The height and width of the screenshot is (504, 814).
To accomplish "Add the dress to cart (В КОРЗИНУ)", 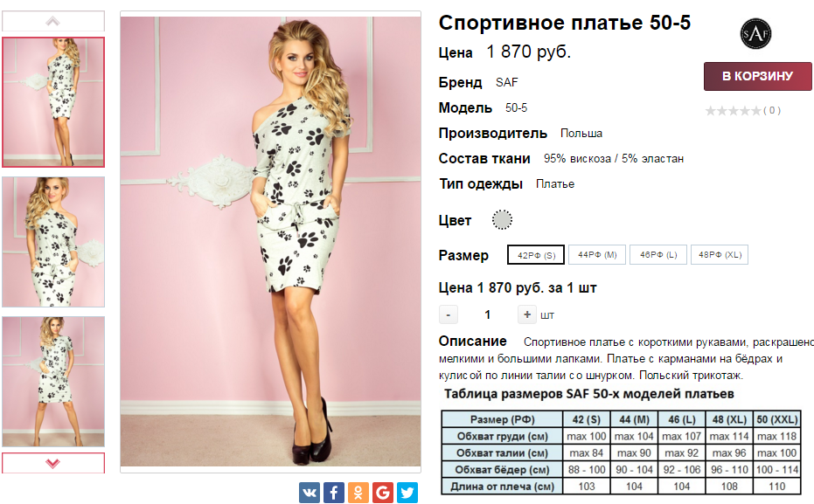I will tap(757, 76).
